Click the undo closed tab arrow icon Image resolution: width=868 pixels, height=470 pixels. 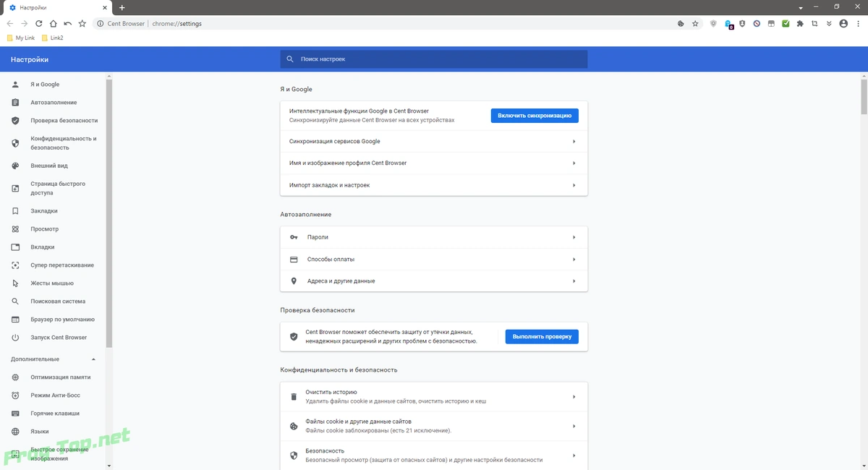click(68, 23)
